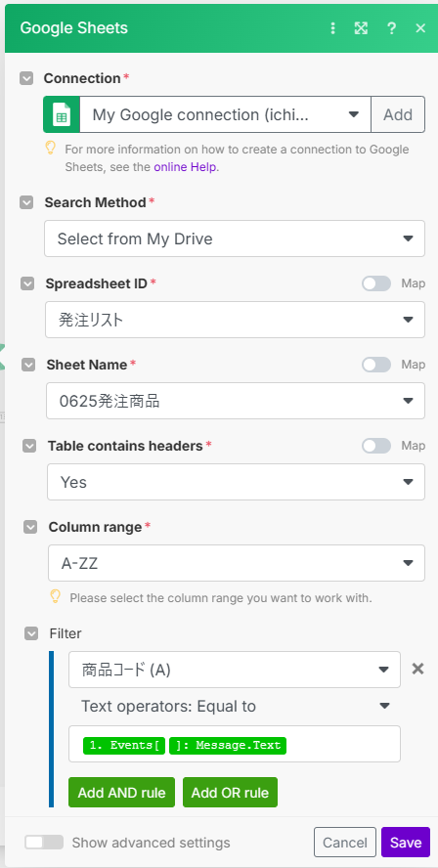Open the 商品コード (A) filter column dropdown
438x868 pixels.
click(x=235, y=670)
